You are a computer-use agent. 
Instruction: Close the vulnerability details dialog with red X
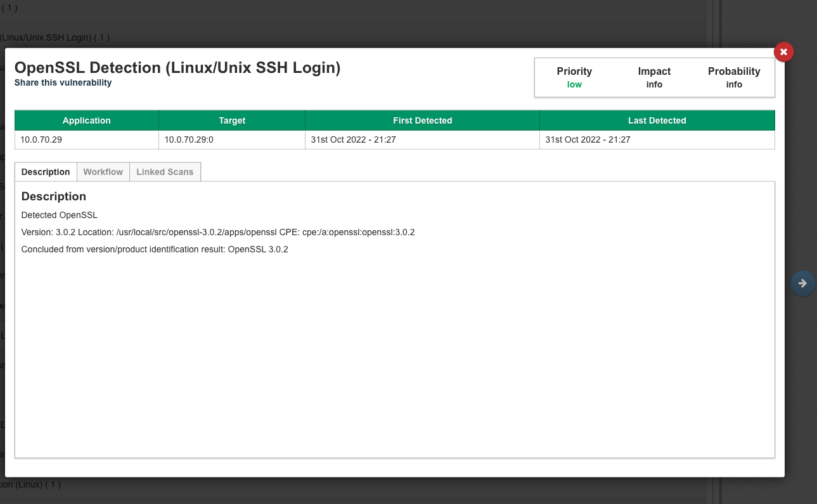coord(783,52)
